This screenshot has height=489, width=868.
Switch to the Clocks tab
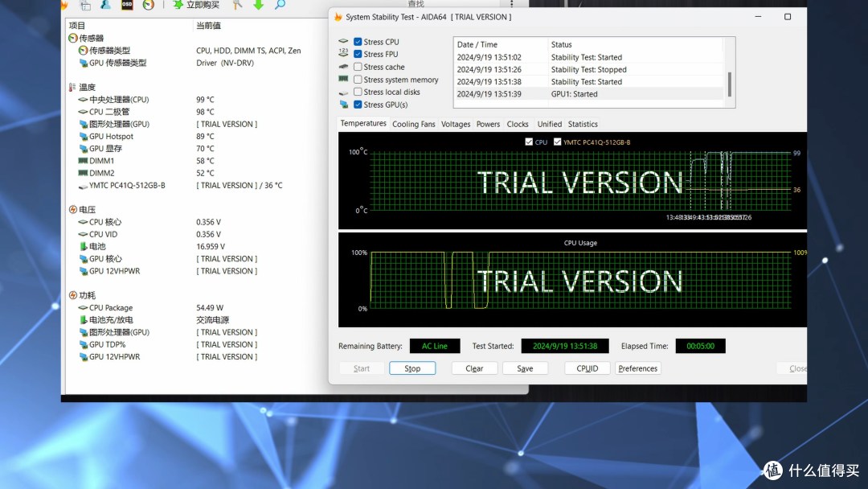point(518,124)
